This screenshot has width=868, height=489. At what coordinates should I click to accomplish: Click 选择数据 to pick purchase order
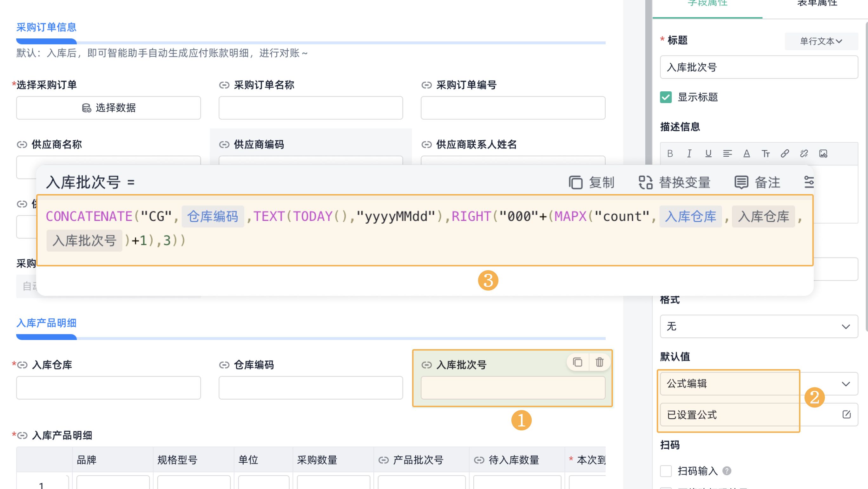(x=109, y=108)
